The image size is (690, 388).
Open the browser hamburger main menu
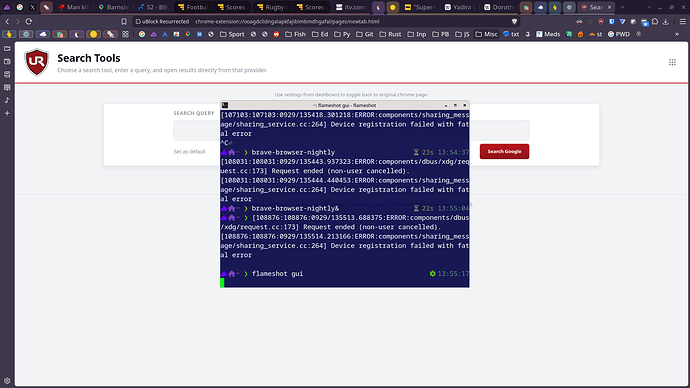click(x=683, y=21)
